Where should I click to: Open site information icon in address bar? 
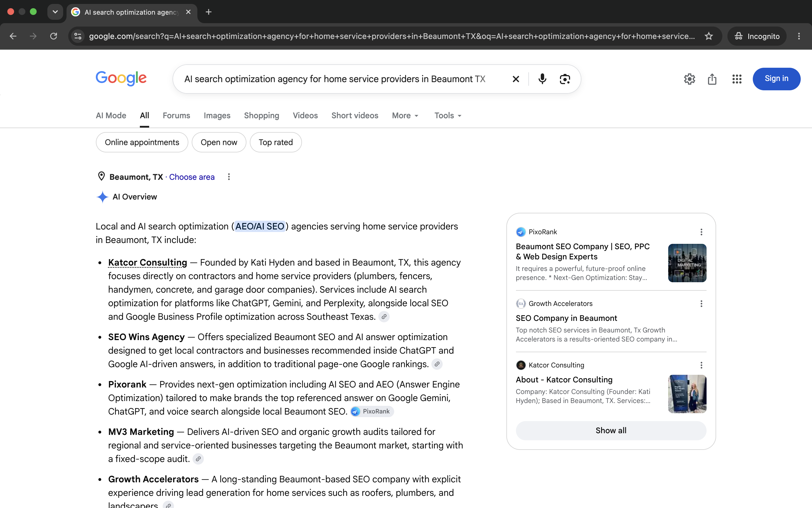click(78, 36)
